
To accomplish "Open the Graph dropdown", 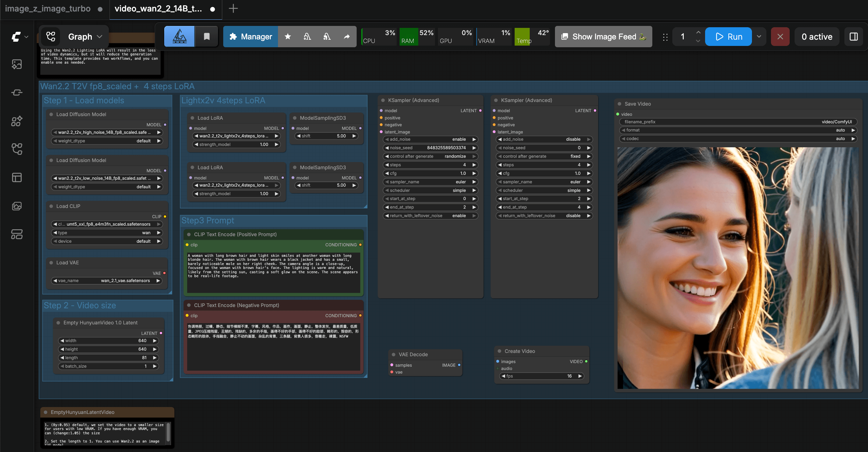I will pos(85,36).
